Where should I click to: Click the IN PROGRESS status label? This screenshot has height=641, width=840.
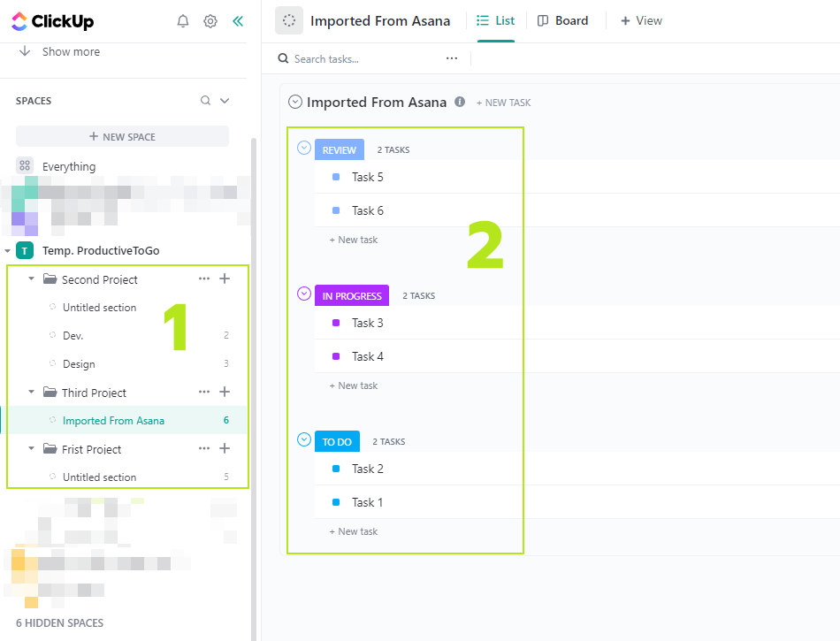click(x=352, y=295)
